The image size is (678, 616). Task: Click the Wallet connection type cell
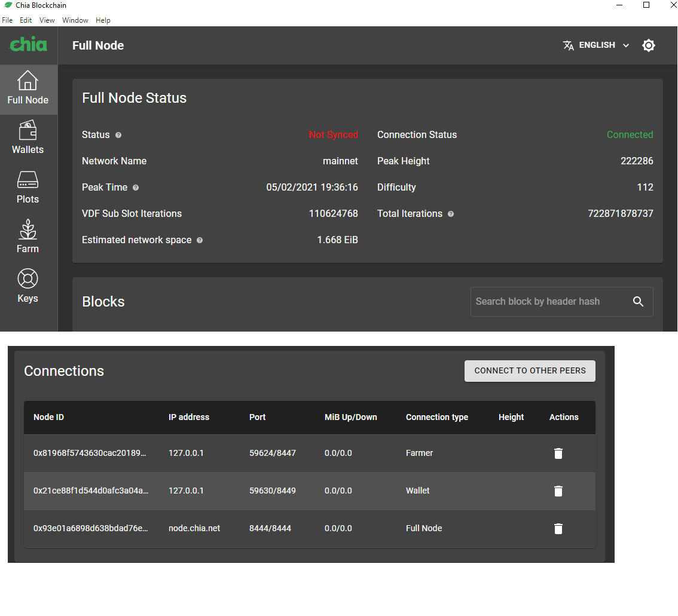(x=417, y=491)
